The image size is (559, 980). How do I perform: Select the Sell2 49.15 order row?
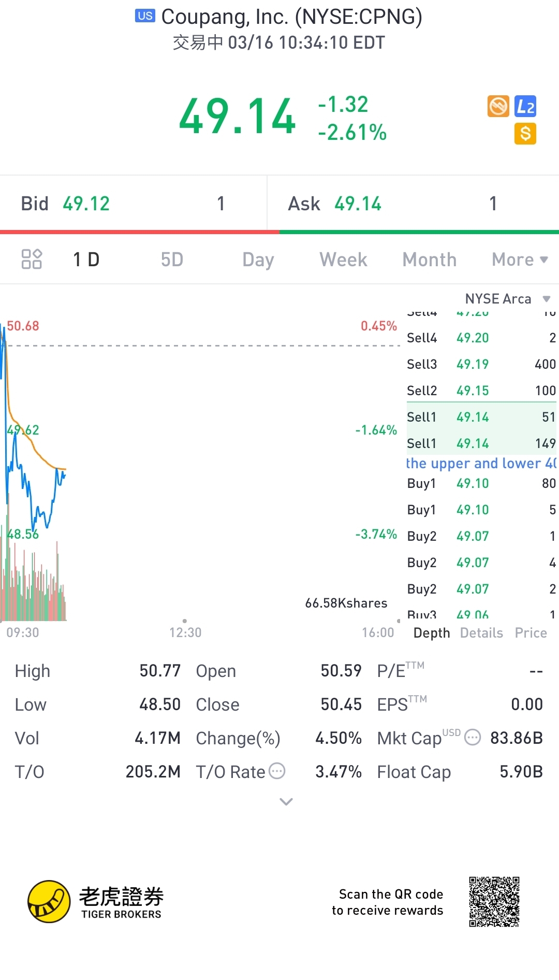(481, 391)
